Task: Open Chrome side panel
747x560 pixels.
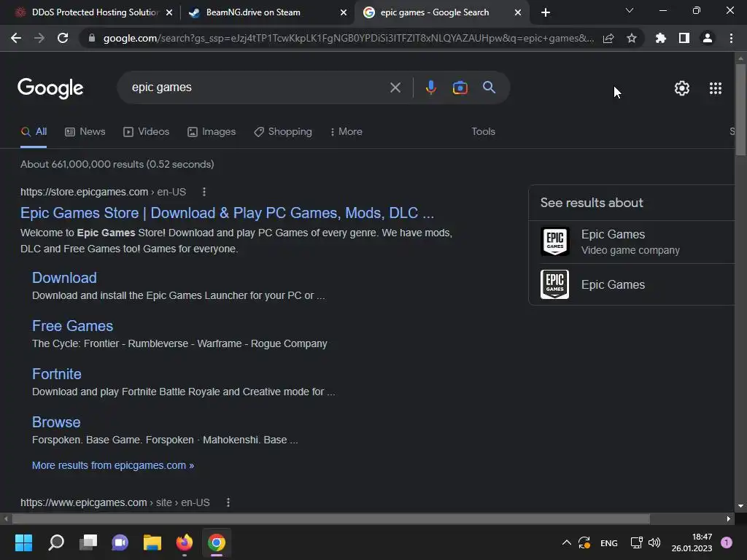Action: [x=684, y=38]
